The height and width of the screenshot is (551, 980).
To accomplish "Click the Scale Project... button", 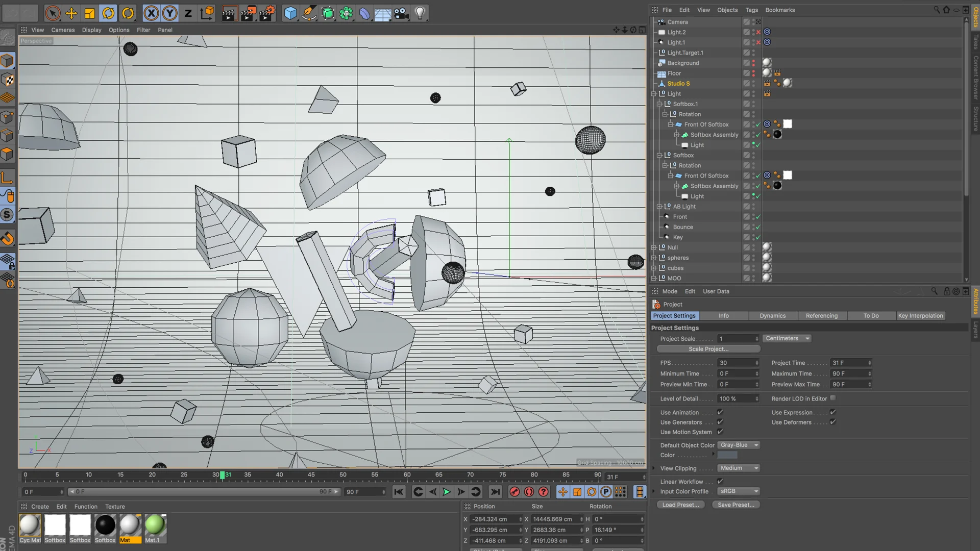I will pyautogui.click(x=708, y=349).
